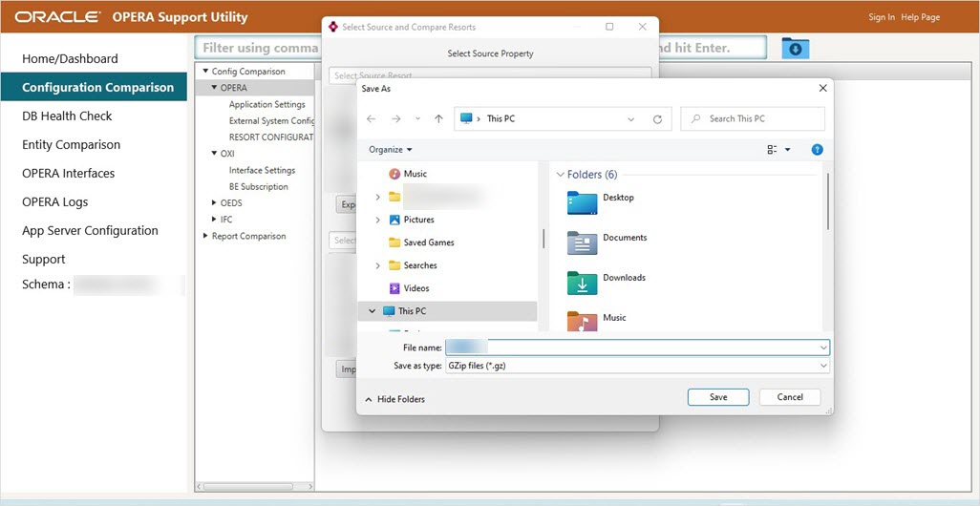The width and height of the screenshot is (980, 506).
Task: Close the Save As dialog
Action: [x=822, y=89]
